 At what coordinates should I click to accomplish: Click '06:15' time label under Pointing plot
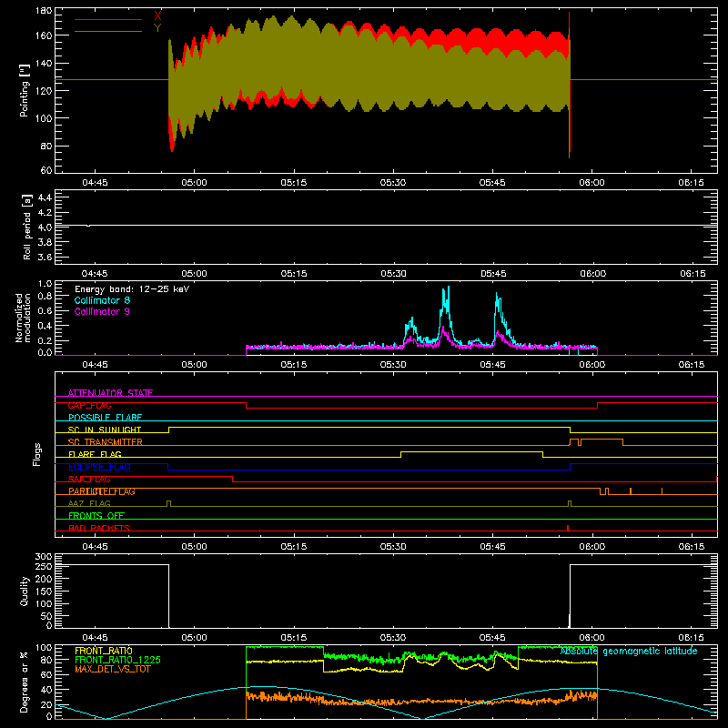(x=692, y=183)
